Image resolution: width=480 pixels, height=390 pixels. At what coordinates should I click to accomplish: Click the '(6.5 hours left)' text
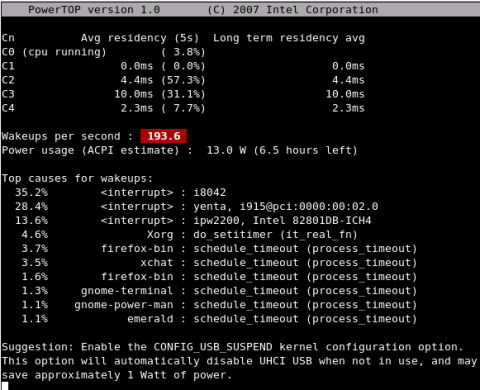tap(305, 150)
